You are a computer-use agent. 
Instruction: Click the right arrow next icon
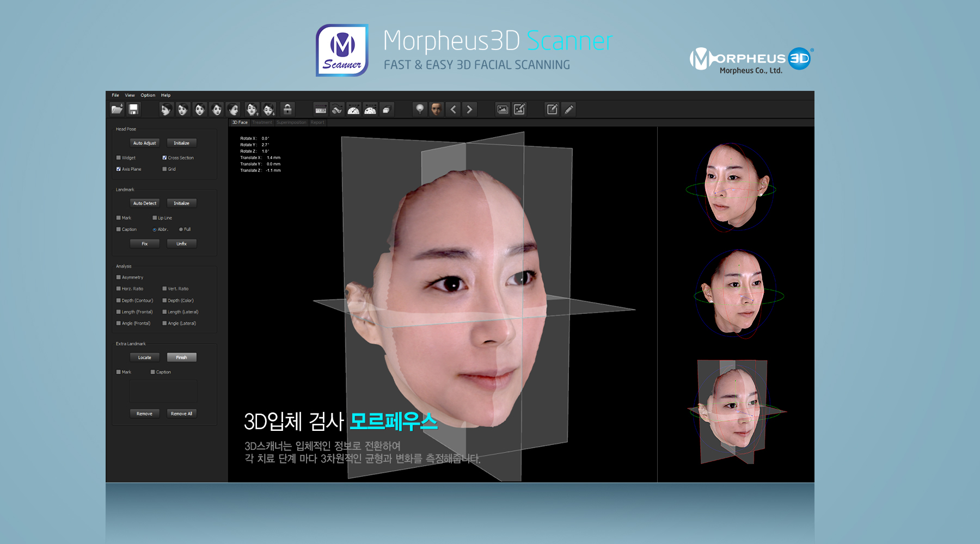pos(469,109)
